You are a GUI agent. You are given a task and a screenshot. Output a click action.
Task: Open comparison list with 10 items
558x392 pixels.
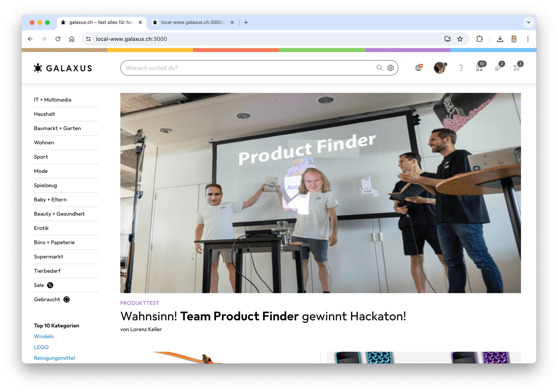tap(480, 67)
